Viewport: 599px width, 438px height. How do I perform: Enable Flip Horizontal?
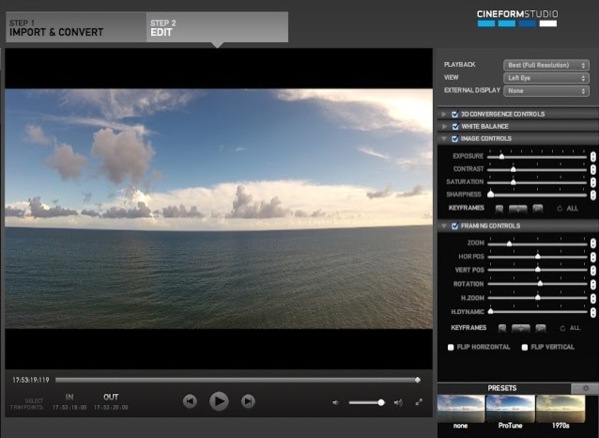(x=451, y=347)
